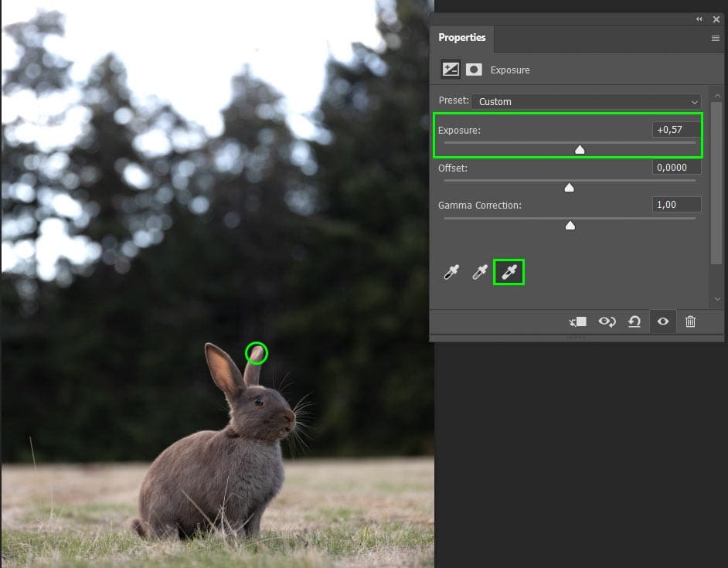Viewport: 728px width, 568px height.
Task: Toggle clip to layer button
Action: (x=577, y=321)
